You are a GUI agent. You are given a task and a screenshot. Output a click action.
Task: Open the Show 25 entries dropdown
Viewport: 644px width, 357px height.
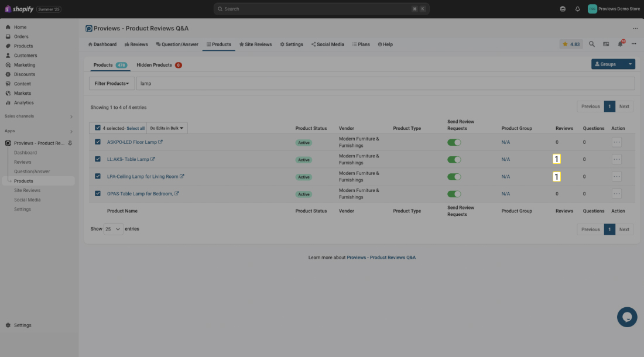pos(113,229)
